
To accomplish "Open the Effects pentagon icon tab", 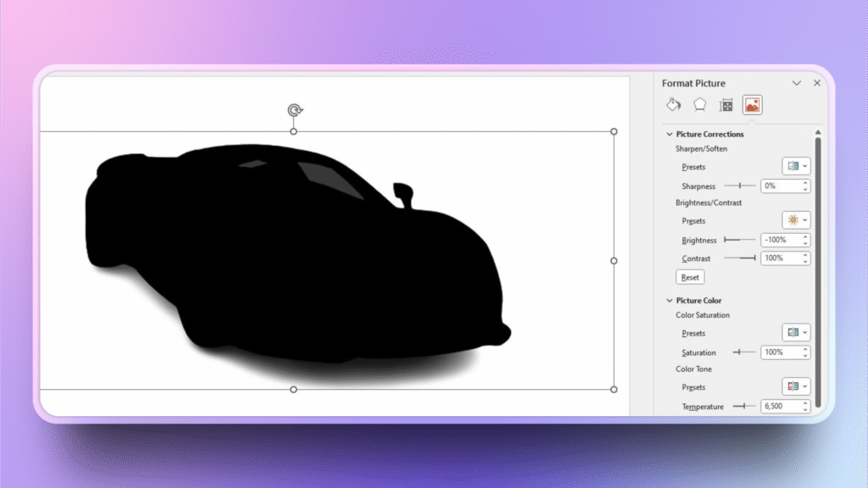I will [x=699, y=105].
